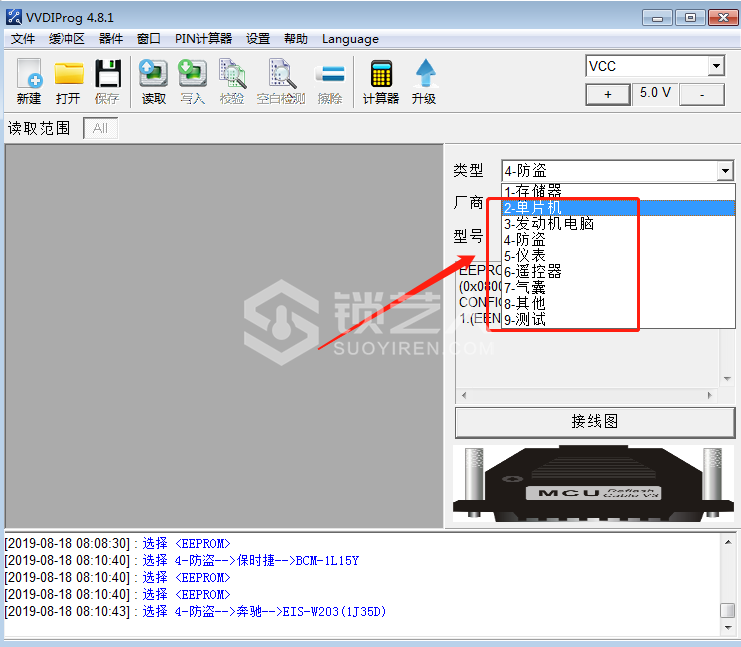Open the 文件 menu

coord(23,39)
